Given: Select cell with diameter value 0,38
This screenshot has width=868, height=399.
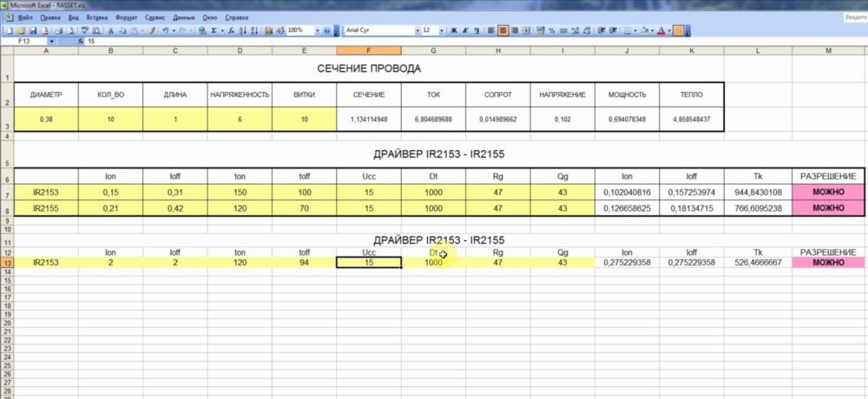Looking at the screenshot, I should [x=46, y=119].
